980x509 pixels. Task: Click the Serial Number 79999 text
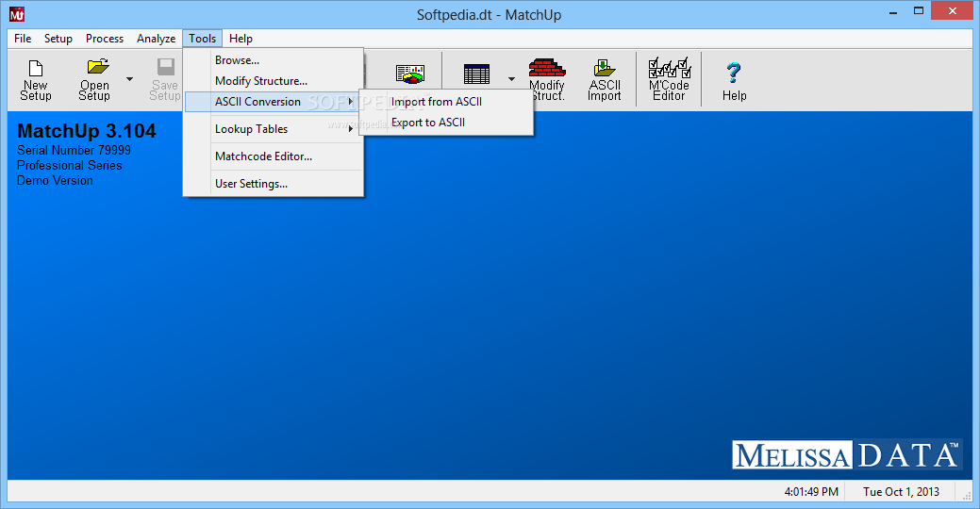pos(74,151)
